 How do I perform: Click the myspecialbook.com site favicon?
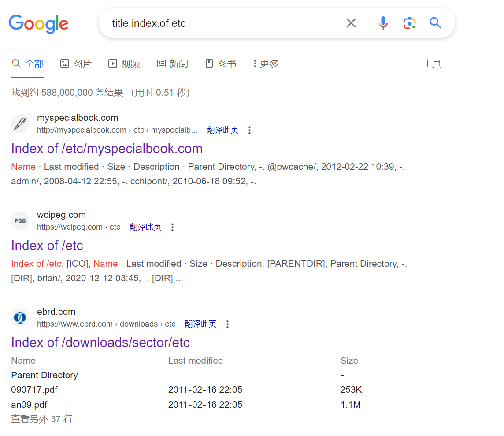click(20, 124)
